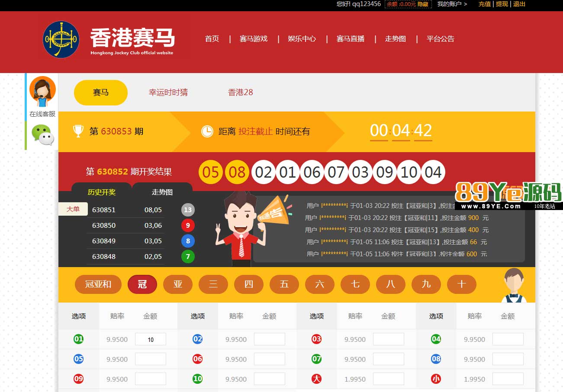The image size is (563, 392).
Task: Click the 退出 link
Action: coord(519,4)
